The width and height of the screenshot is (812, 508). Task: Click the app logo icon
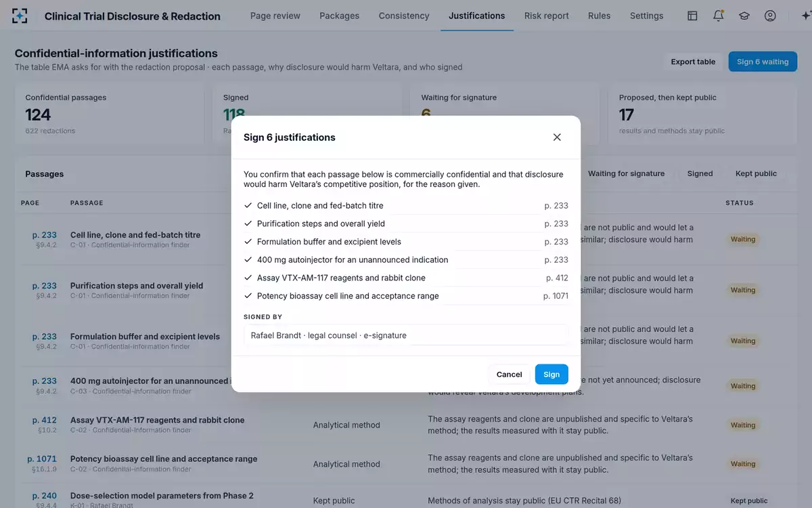[20, 16]
